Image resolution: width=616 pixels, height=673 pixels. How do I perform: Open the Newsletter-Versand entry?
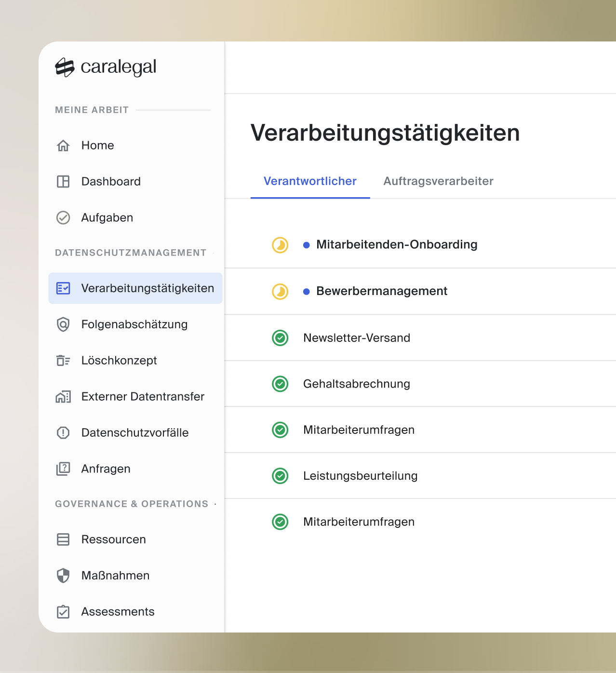tap(420, 338)
